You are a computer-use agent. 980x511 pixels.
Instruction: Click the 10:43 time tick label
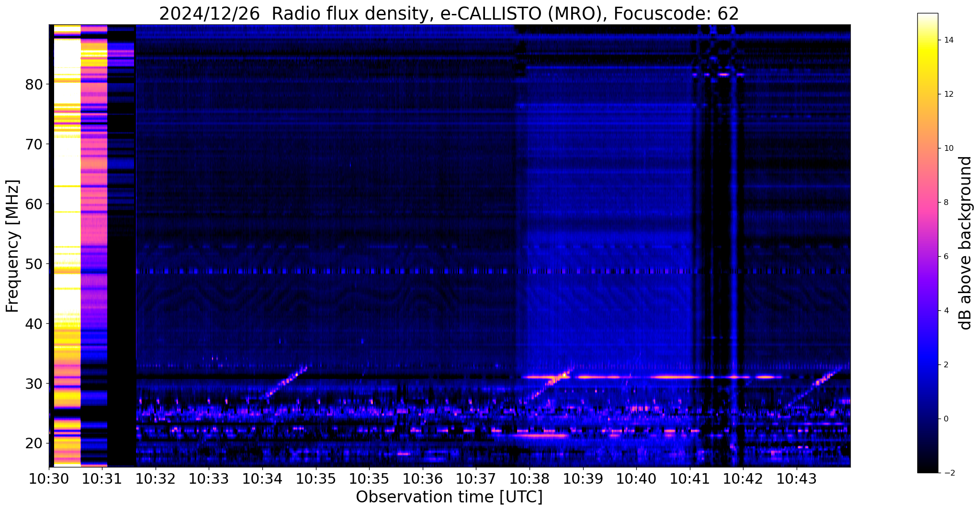tap(797, 479)
